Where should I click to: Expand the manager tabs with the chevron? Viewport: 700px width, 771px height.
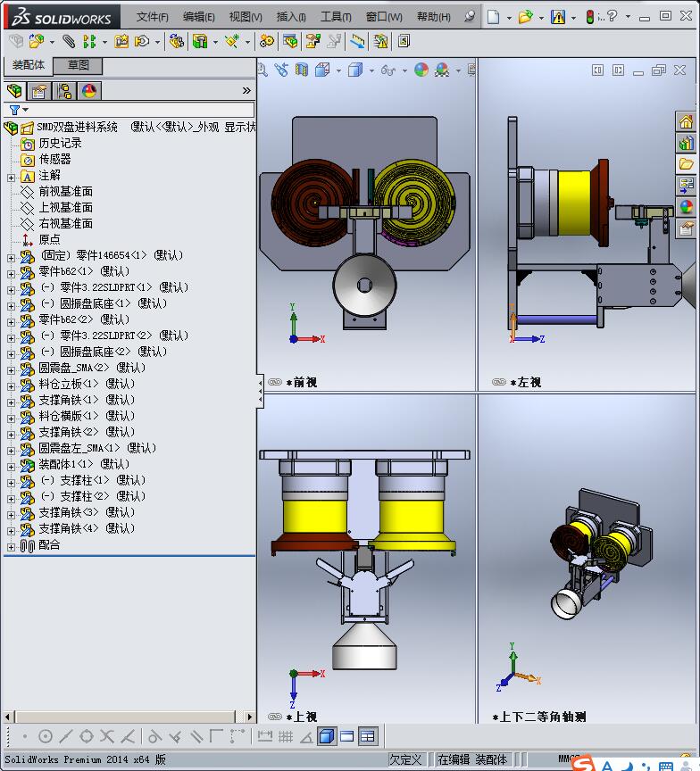[x=246, y=90]
